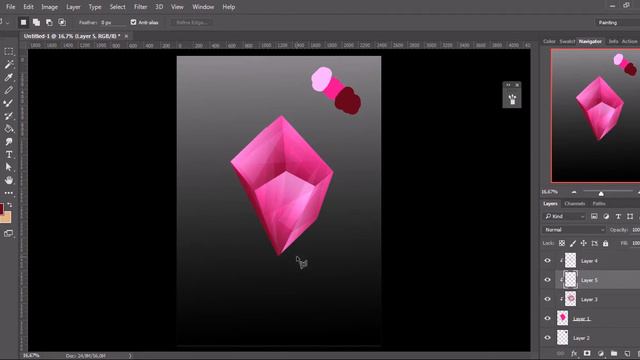Choose Intersect with Selection mode

coord(62,22)
